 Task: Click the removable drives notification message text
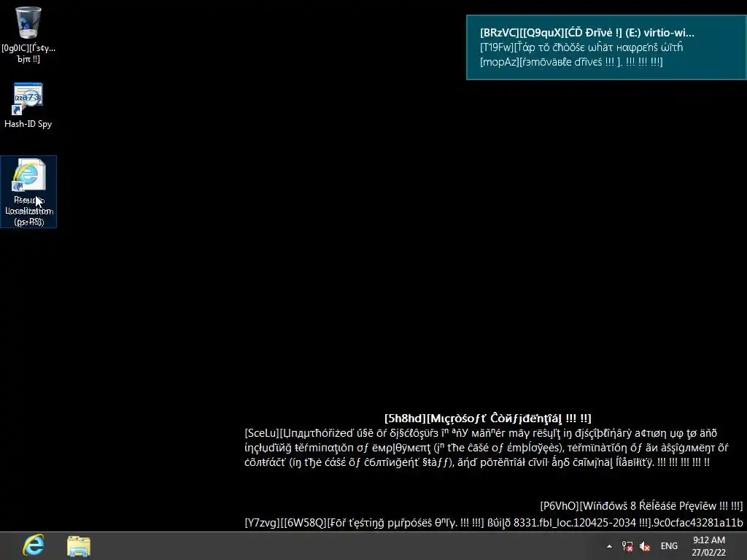tap(581, 54)
